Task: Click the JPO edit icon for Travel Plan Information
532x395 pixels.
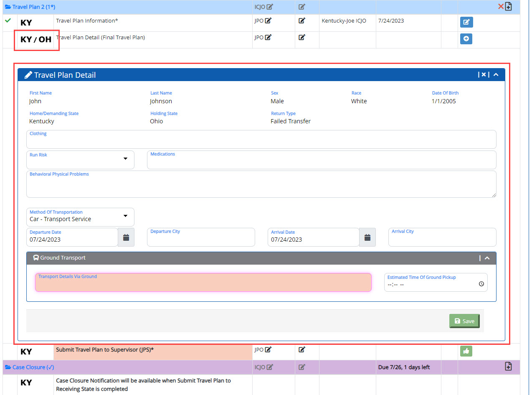Action: (x=268, y=20)
